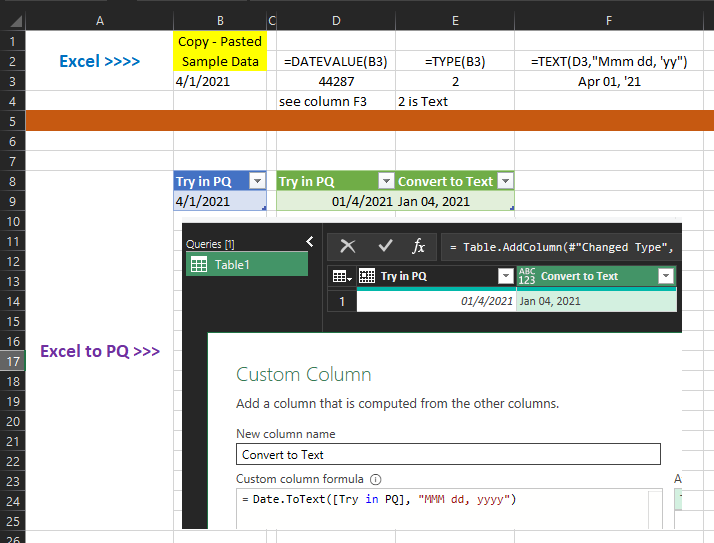
Task: Select column header A
Action: point(100,20)
